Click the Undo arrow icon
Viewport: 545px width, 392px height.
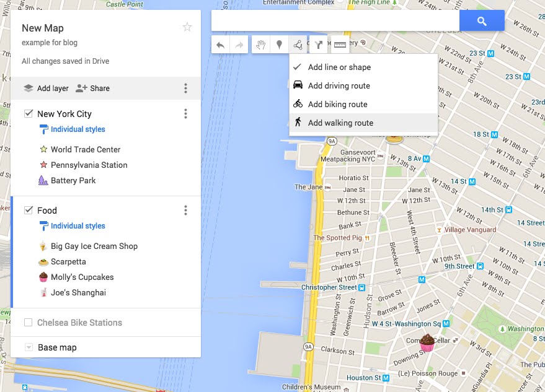[221, 44]
